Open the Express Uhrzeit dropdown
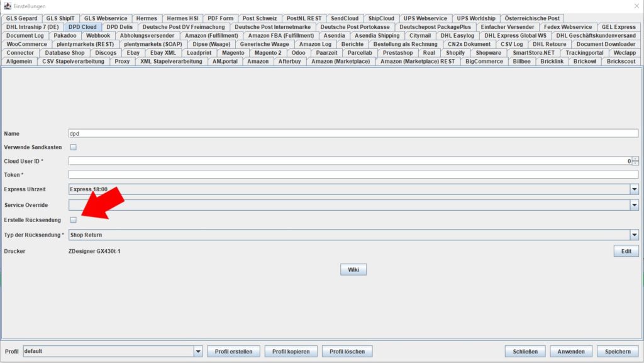The width and height of the screenshot is (644, 363). [x=634, y=189]
